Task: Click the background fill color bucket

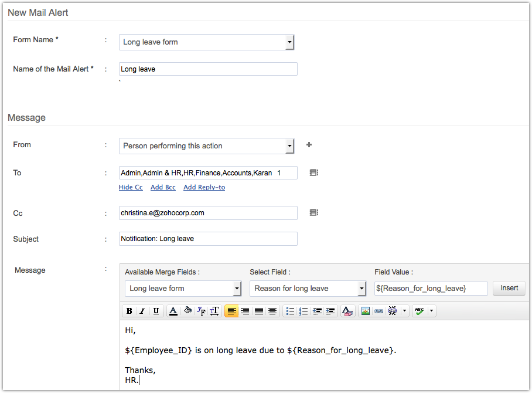Action: pos(187,311)
